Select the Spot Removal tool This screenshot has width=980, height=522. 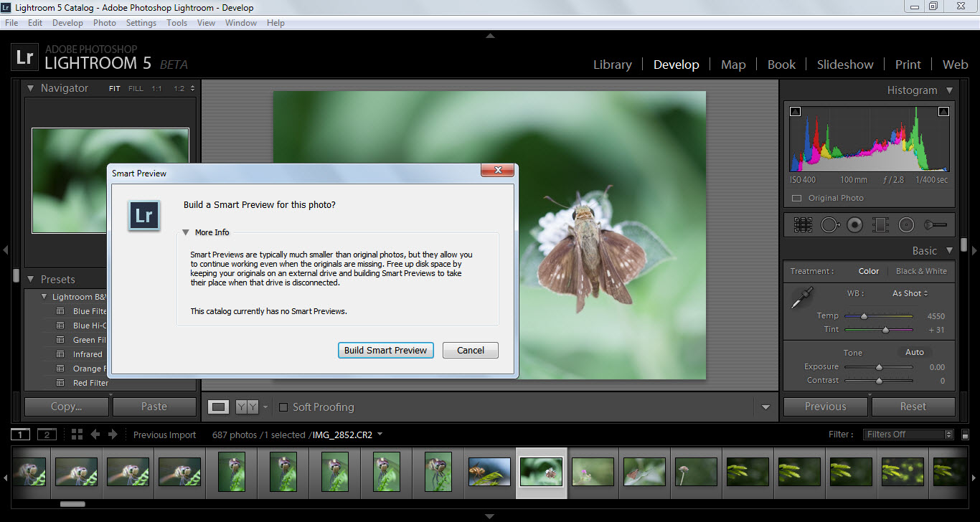[829, 225]
